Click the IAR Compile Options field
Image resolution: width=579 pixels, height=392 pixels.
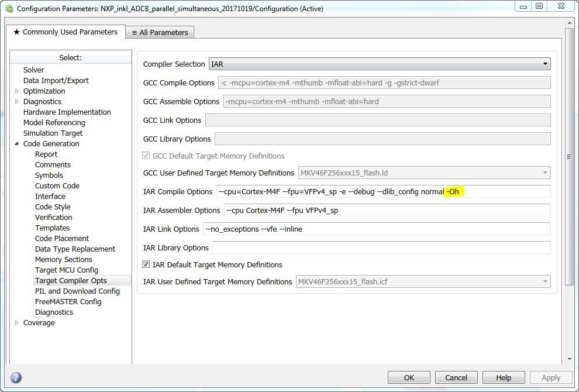click(383, 191)
